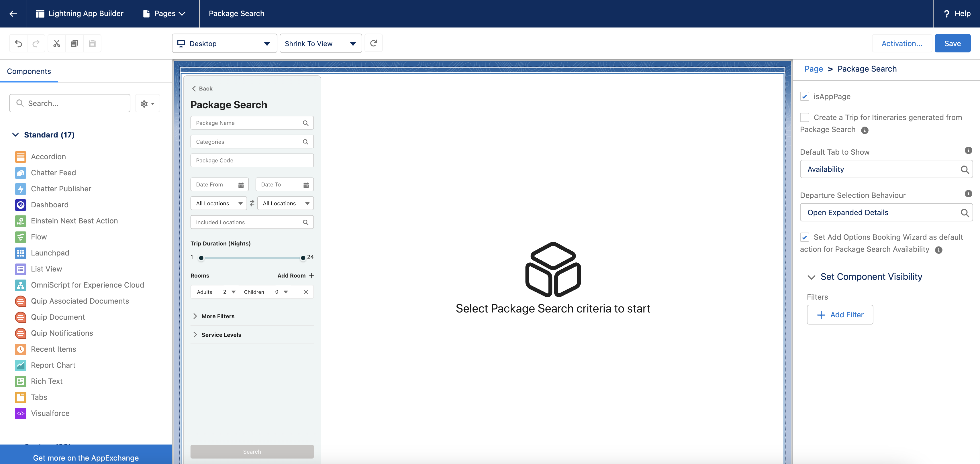This screenshot has height=464, width=980.
Task: Click the Add Filter button
Action: click(840, 314)
